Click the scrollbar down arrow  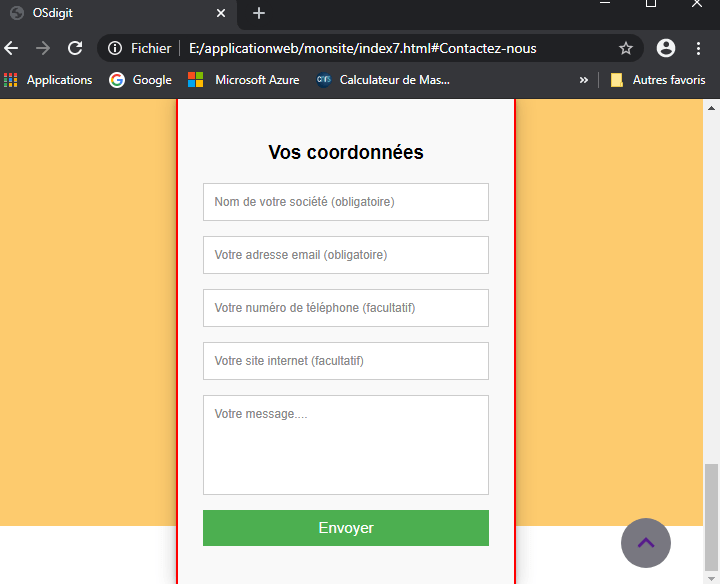711,578
